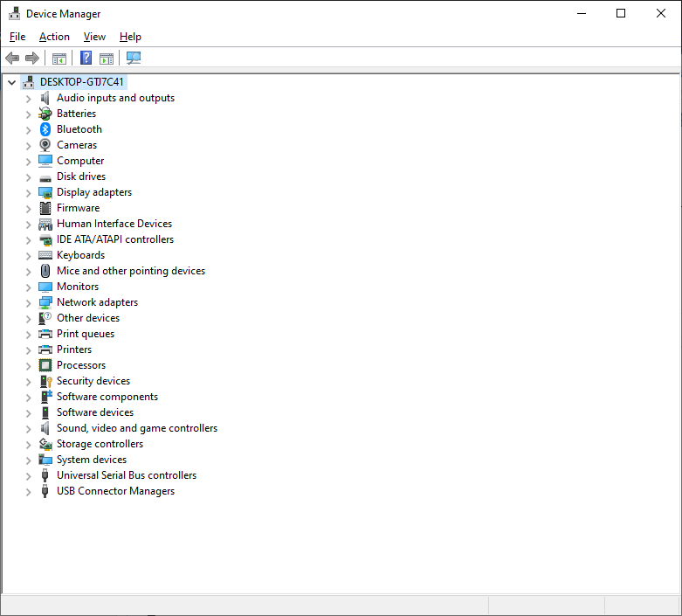The image size is (682, 616).
Task: Expand the Display adapters chevron
Action: [x=28, y=193]
